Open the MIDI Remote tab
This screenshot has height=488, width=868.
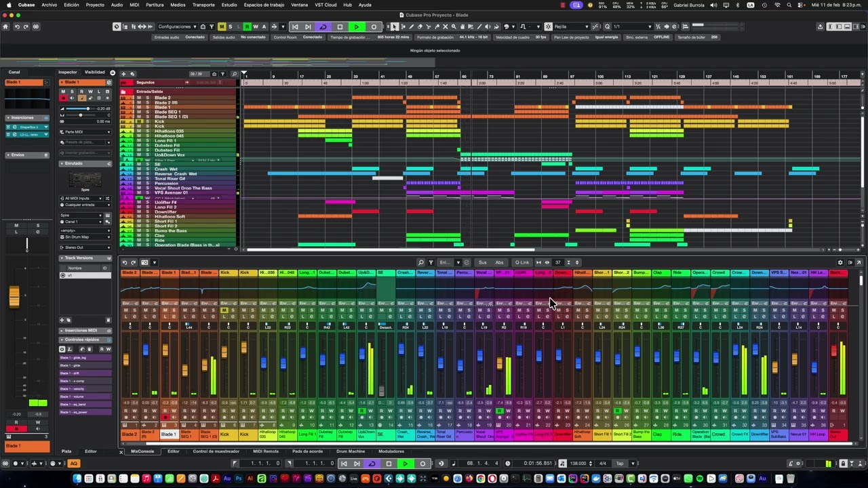(266, 451)
